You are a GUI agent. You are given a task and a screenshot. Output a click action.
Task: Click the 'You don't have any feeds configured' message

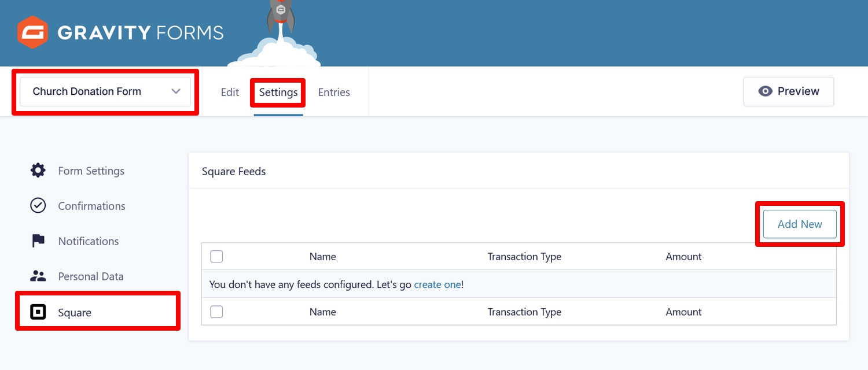pyautogui.click(x=336, y=284)
